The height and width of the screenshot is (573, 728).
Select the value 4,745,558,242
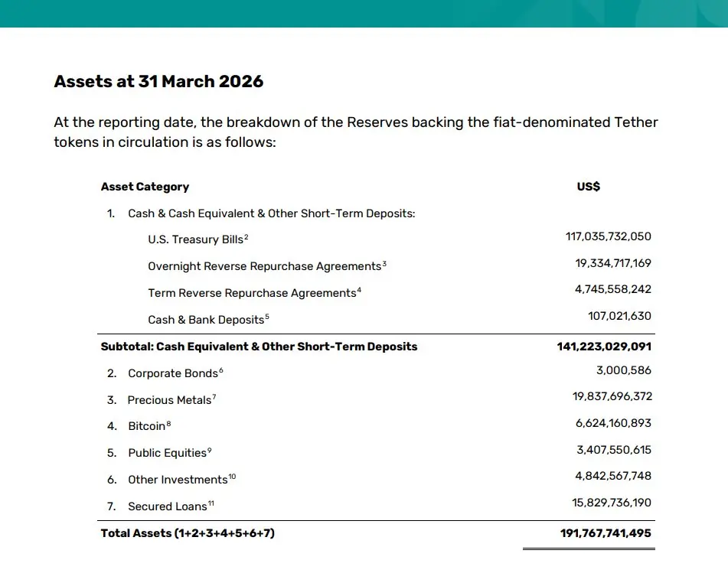[613, 289]
